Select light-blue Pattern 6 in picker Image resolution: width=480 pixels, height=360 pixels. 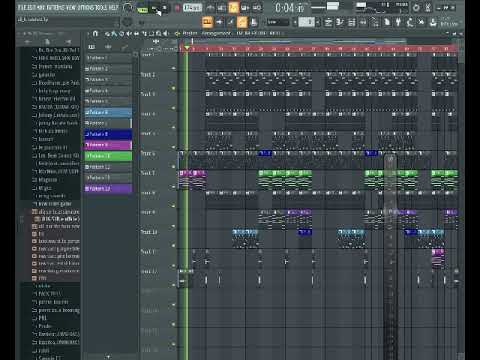(x=108, y=112)
